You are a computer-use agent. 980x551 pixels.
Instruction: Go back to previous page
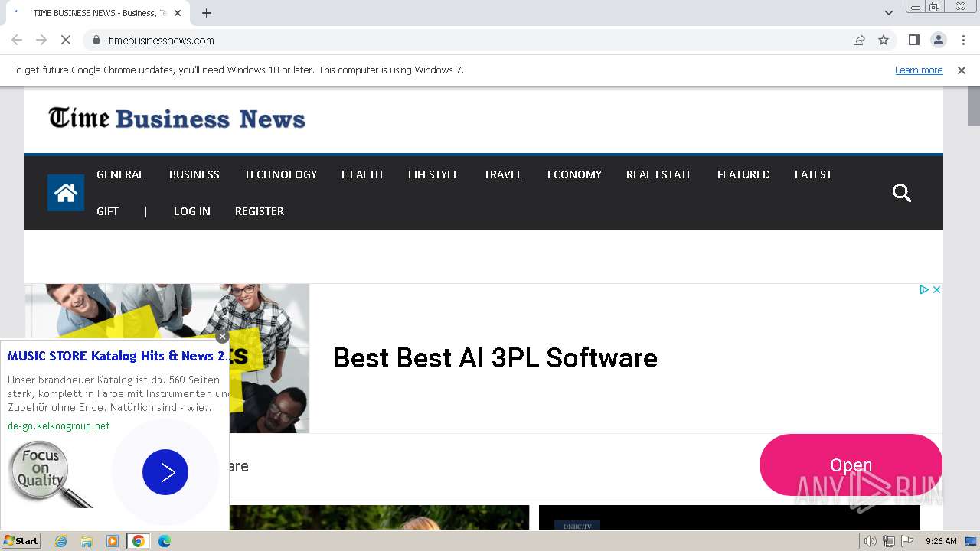[17, 40]
